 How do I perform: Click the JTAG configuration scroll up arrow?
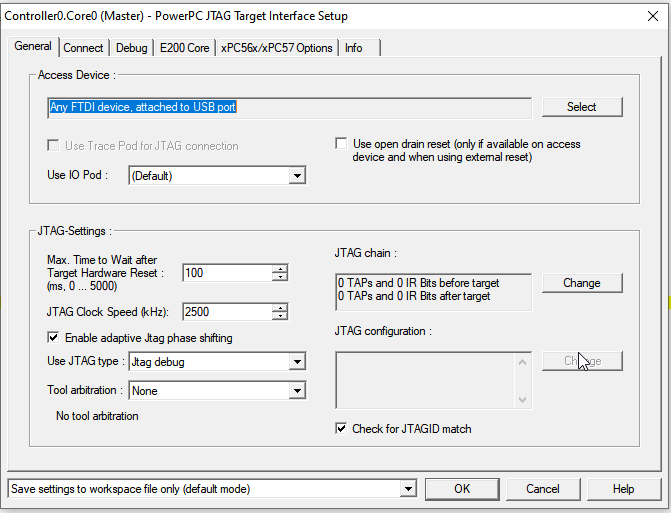(x=523, y=362)
